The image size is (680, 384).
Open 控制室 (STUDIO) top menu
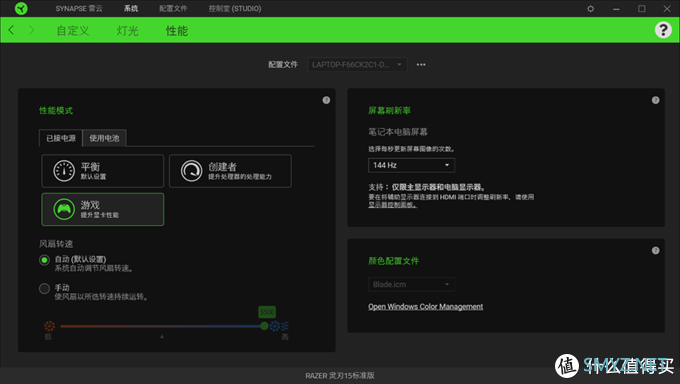tap(235, 9)
